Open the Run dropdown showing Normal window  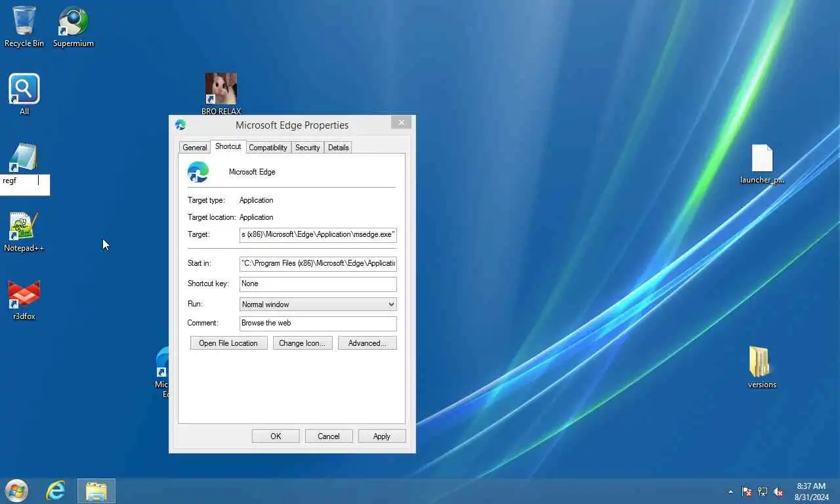tap(318, 304)
